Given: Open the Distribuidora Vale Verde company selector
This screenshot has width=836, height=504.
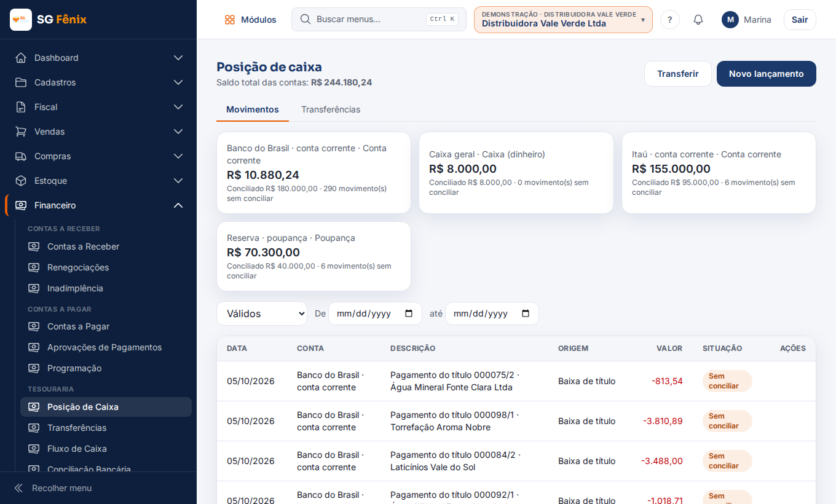Looking at the screenshot, I should [563, 20].
